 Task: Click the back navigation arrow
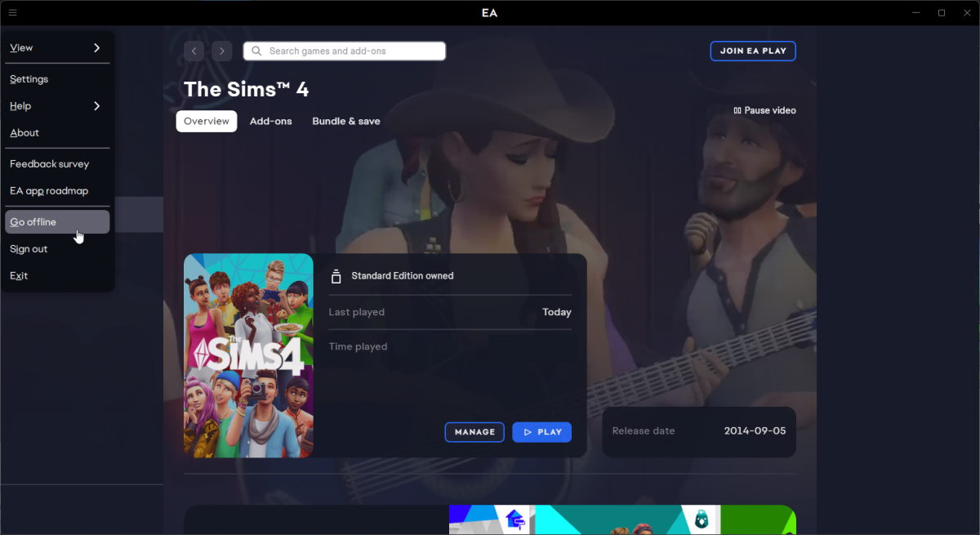point(194,51)
